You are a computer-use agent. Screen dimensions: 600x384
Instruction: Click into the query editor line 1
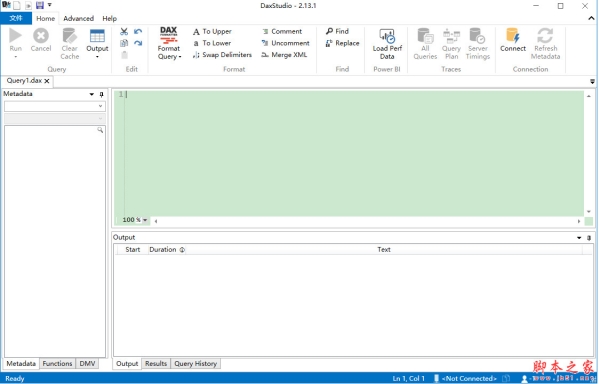click(354, 94)
